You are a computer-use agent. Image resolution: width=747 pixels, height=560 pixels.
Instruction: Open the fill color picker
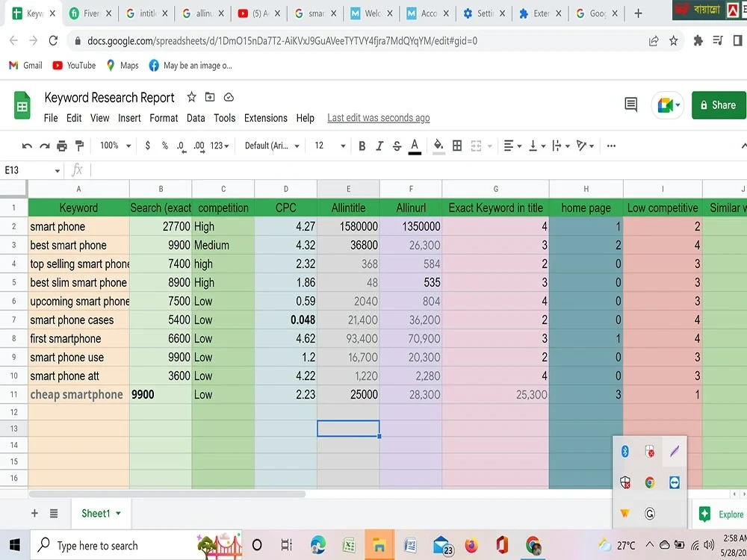[438, 146]
